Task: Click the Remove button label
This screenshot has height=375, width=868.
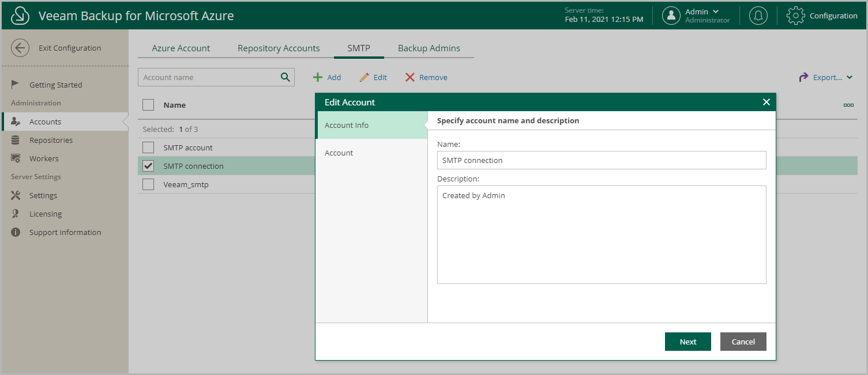Action: 433,77
